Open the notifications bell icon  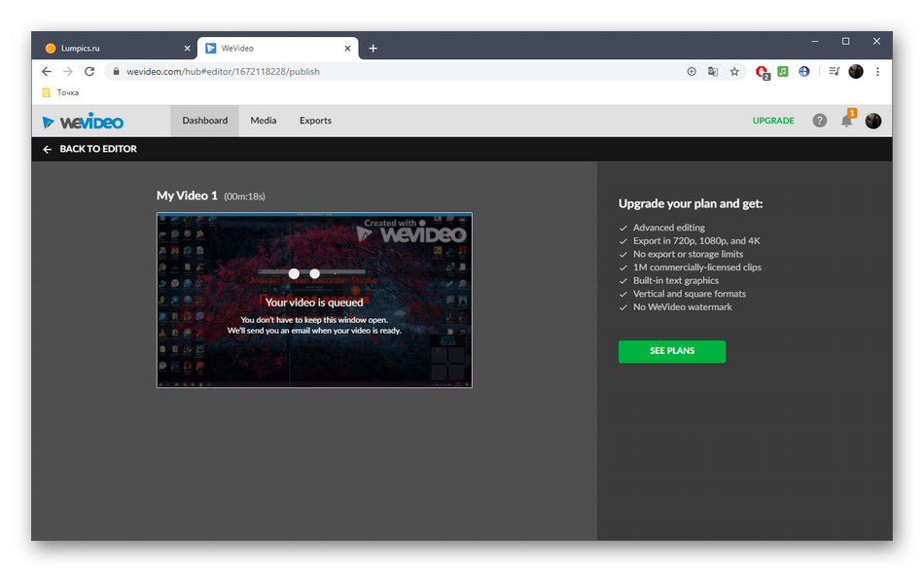point(847,121)
